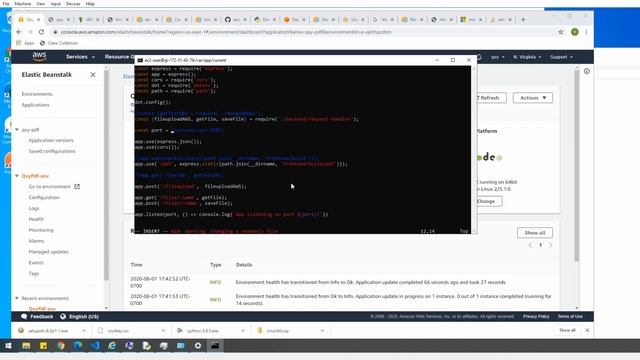Open the gear settings taskbar icon

pos(198,346)
